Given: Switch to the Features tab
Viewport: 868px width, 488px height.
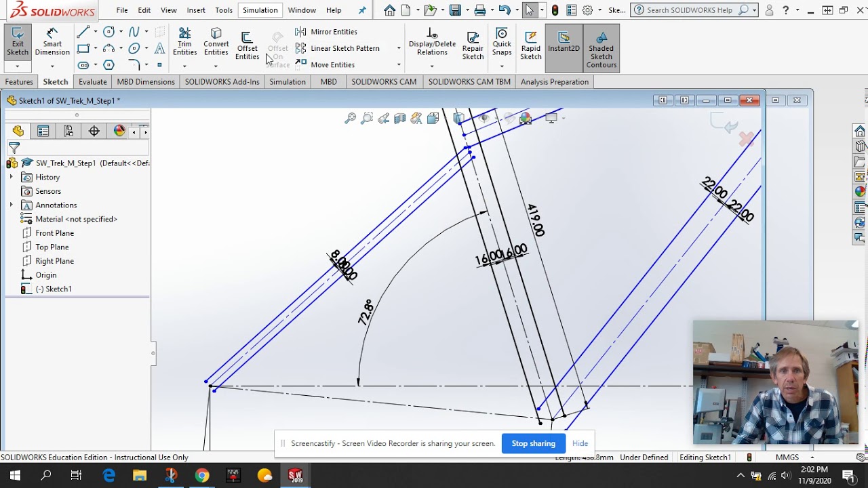Looking at the screenshot, I should click(19, 81).
